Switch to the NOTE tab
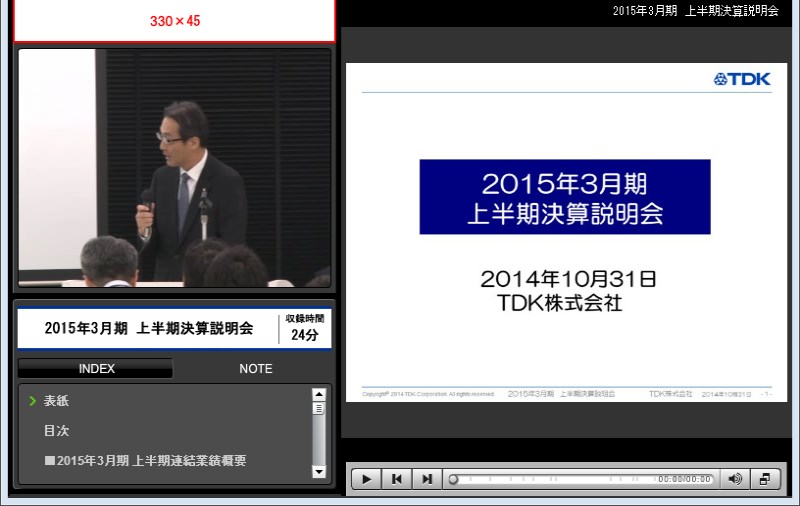The width and height of the screenshot is (800, 506). (x=256, y=368)
